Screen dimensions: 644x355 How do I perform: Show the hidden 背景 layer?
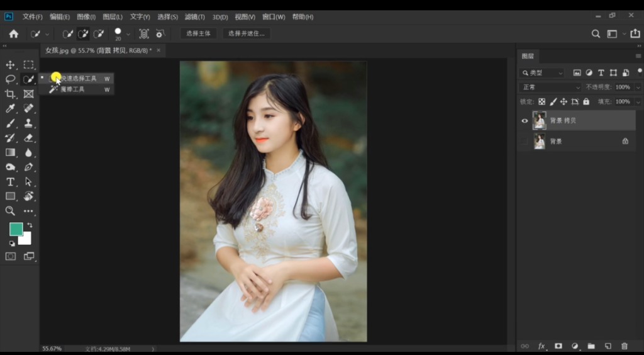pos(525,142)
